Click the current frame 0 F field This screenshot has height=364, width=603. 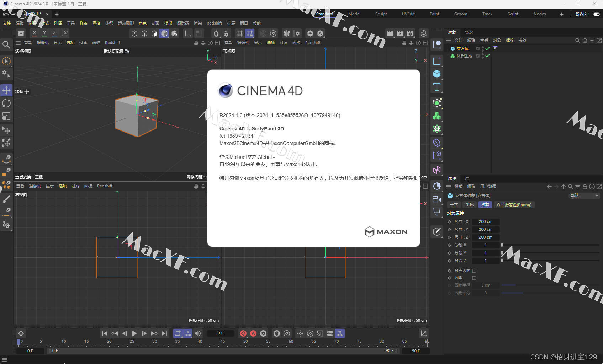pos(221,333)
